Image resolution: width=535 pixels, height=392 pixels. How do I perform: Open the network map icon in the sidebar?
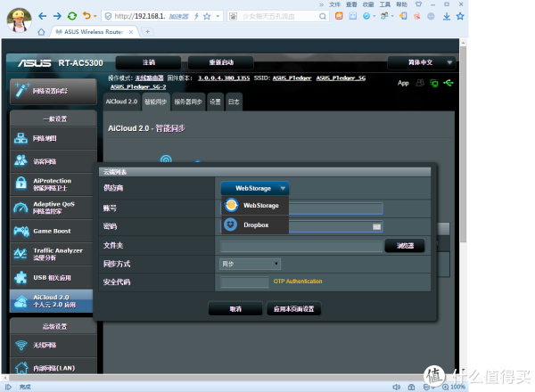click(x=21, y=138)
